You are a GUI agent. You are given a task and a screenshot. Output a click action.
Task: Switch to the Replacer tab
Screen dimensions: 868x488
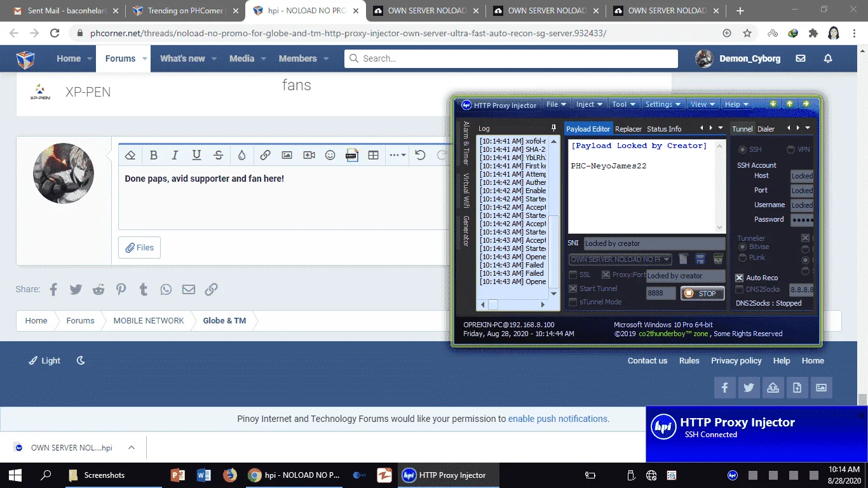(628, 129)
